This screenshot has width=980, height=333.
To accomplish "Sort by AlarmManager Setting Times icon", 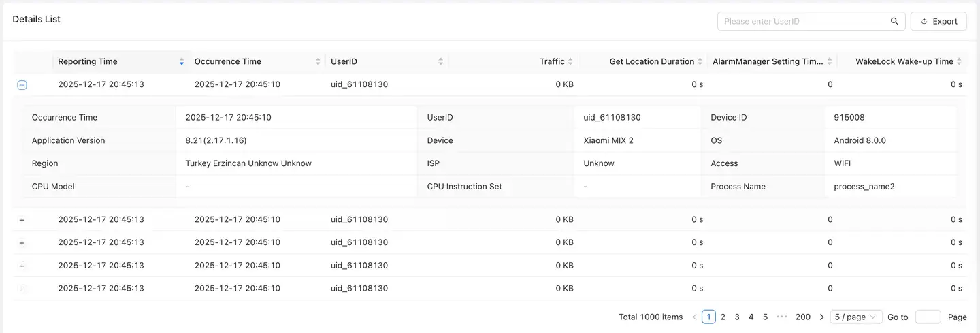I will pyautogui.click(x=830, y=62).
